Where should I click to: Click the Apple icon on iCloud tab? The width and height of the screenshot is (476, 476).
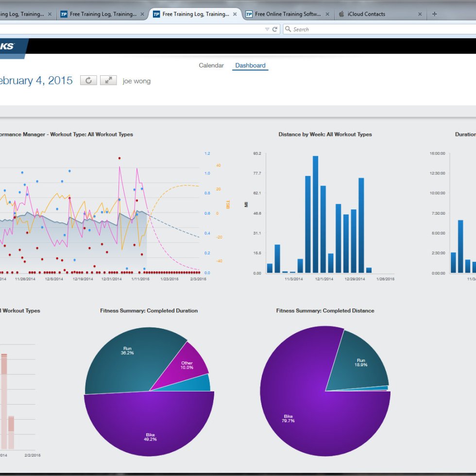[x=341, y=14]
